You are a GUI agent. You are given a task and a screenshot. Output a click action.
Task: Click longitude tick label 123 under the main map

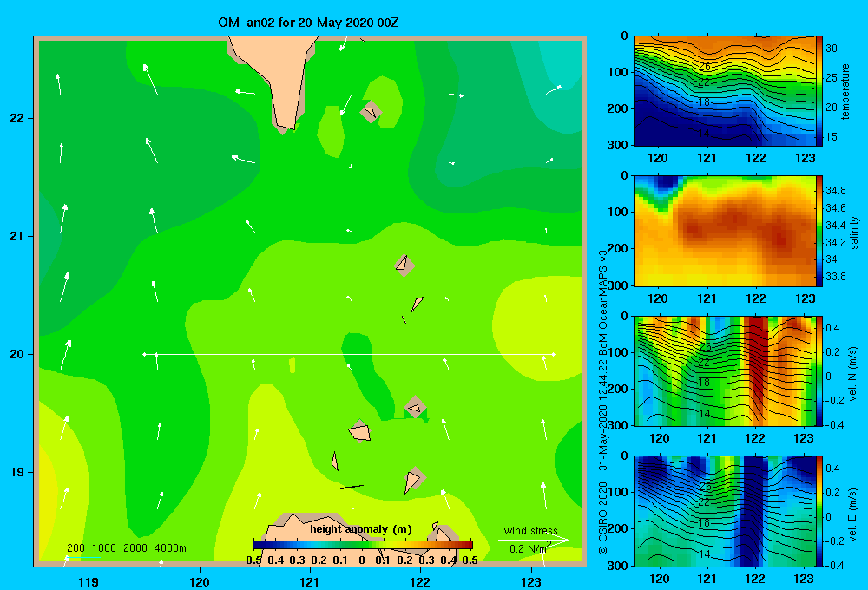(531, 581)
